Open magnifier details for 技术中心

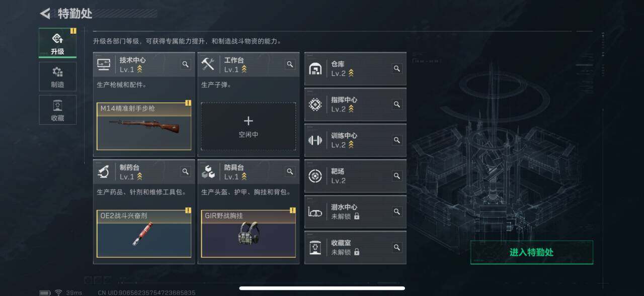click(186, 64)
